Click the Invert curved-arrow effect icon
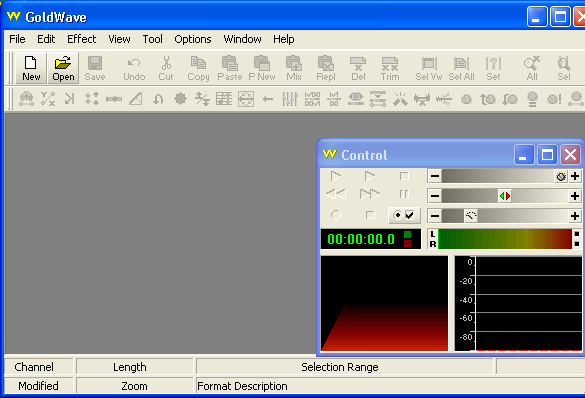 158,99
